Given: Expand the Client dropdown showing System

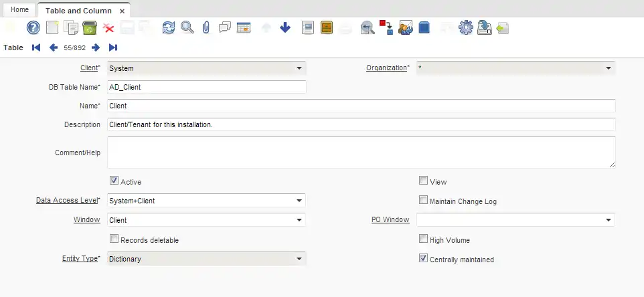Looking at the screenshot, I should 299,68.
